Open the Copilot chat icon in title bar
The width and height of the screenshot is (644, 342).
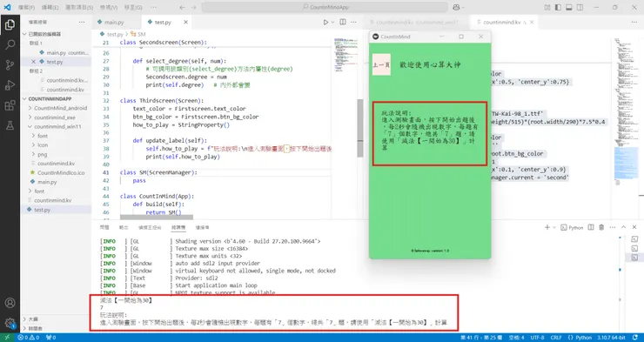[x=456, y=7]
